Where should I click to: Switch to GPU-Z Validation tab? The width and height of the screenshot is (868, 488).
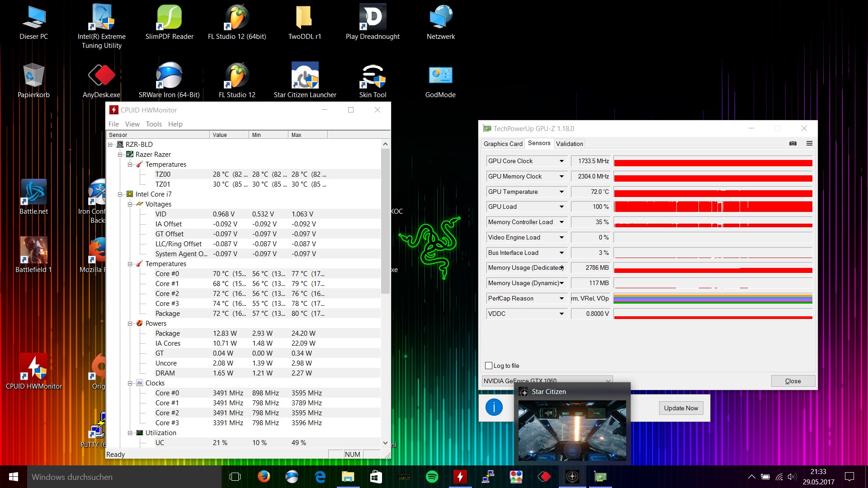568,144
